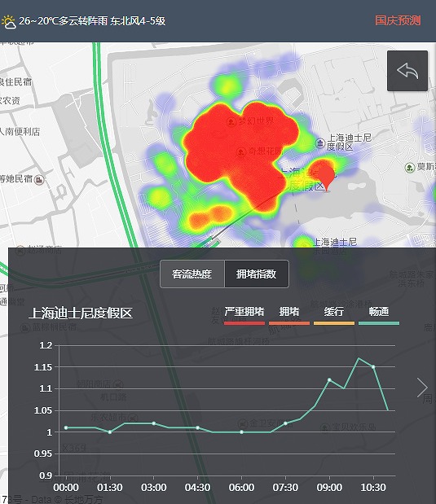Screen dimensions: 436x504
Task: Click the yellow 缓行 color bar
Action: (x=334, y=323)
